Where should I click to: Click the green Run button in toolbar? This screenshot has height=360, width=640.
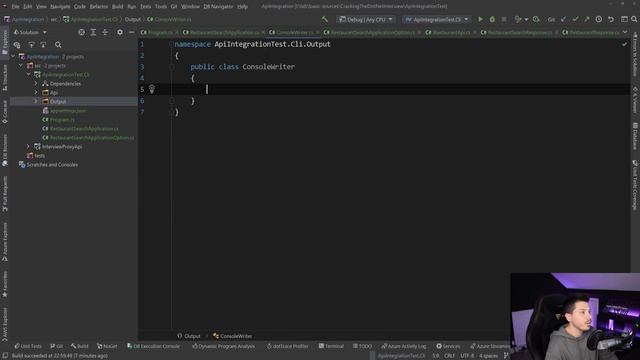(x=480, y=19)
